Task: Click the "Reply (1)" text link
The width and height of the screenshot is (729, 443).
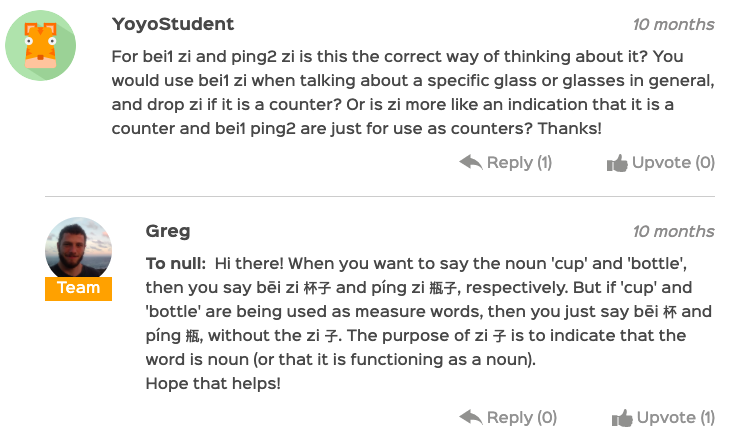Action: click(519, 163)
